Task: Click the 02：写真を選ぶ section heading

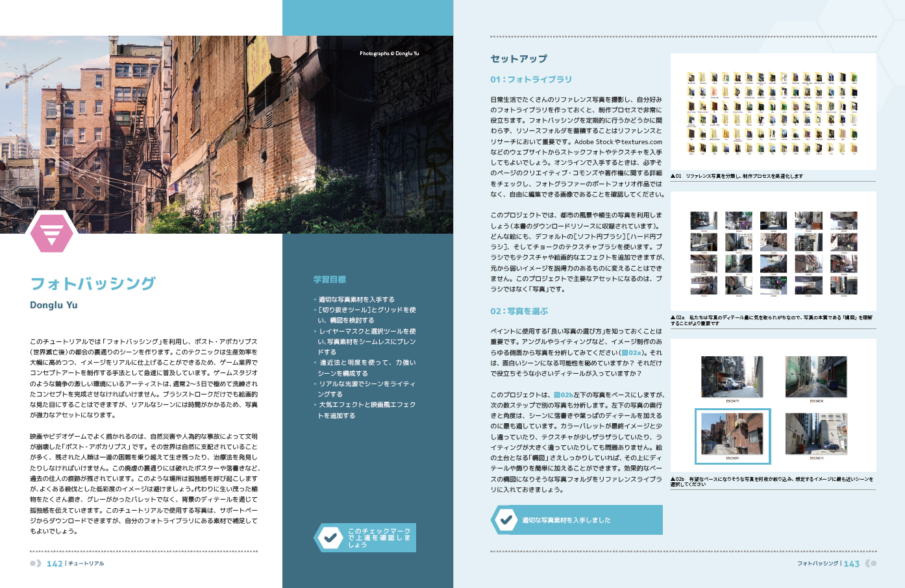Action: point(519,311)
